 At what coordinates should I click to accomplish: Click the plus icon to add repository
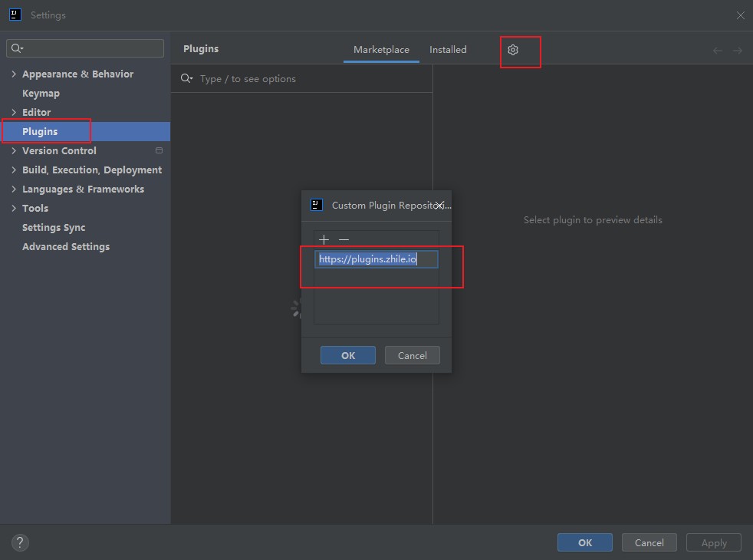pyautogui.click(x=324, y=240)
